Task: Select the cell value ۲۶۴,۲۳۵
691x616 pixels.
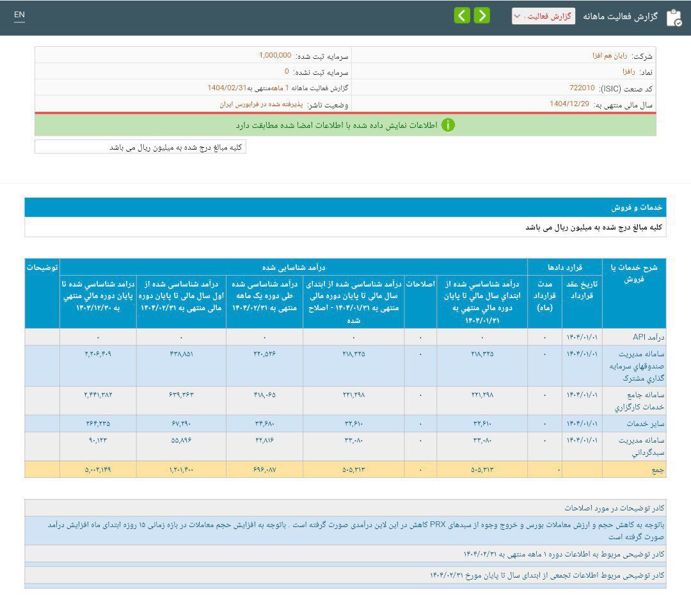Action: pos(98,423)
